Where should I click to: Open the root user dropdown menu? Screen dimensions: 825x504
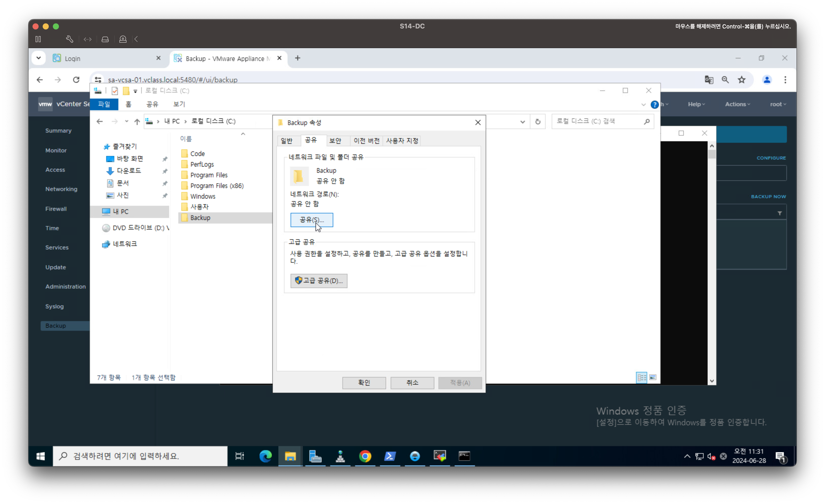pos(778,104)
